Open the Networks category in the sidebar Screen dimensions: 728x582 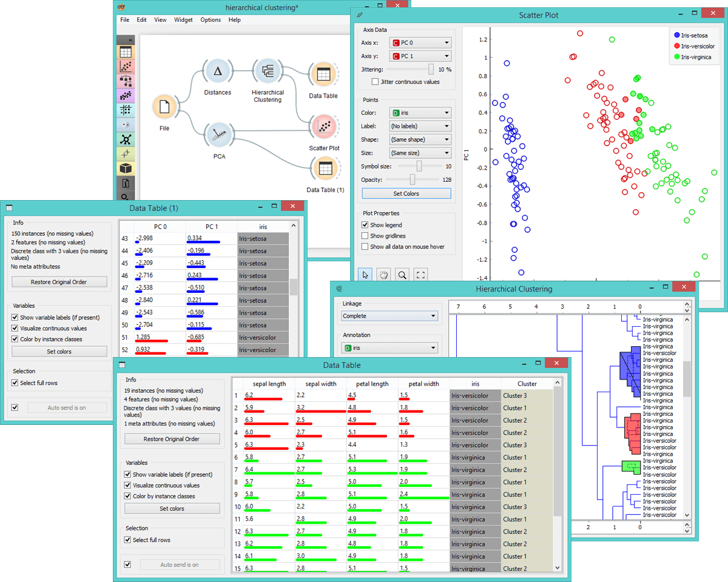click(x=126, y=139)
